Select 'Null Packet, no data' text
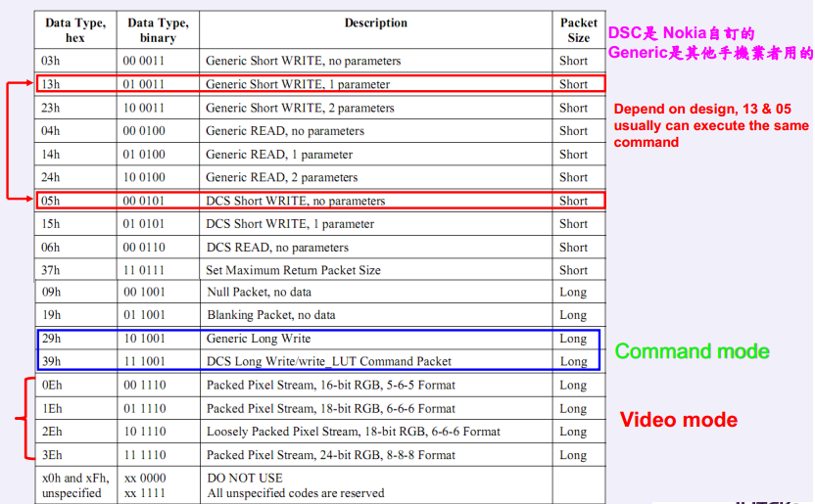Screen dimensions: 815x504 [x=260, y=292]
